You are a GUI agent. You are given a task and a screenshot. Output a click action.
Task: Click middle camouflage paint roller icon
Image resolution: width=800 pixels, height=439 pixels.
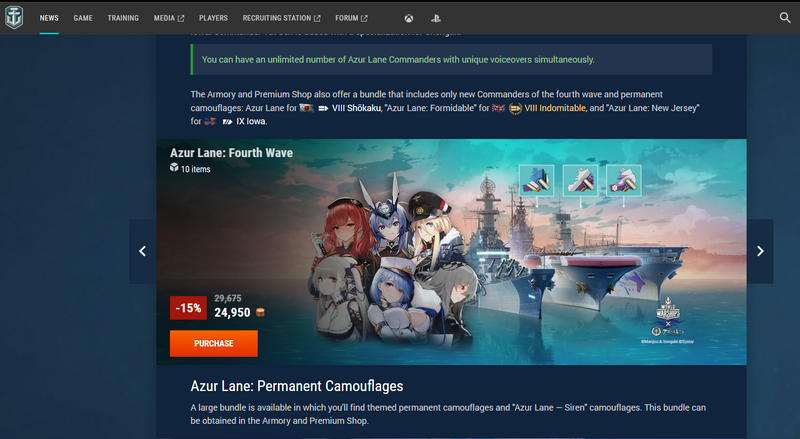[x=580, y=180]
